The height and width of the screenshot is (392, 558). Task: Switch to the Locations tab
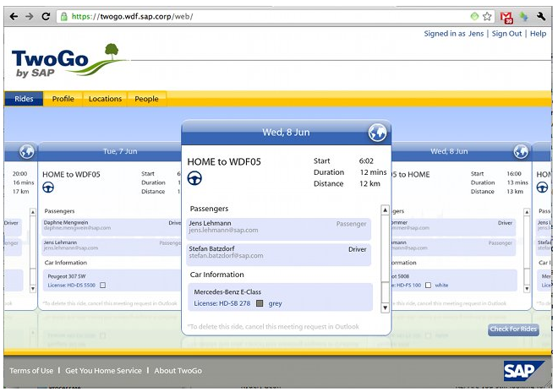click(x=105, y=99)
